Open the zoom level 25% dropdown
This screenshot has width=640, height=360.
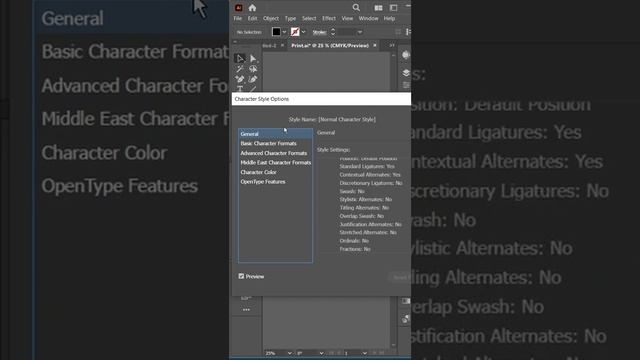click(289, 353)
